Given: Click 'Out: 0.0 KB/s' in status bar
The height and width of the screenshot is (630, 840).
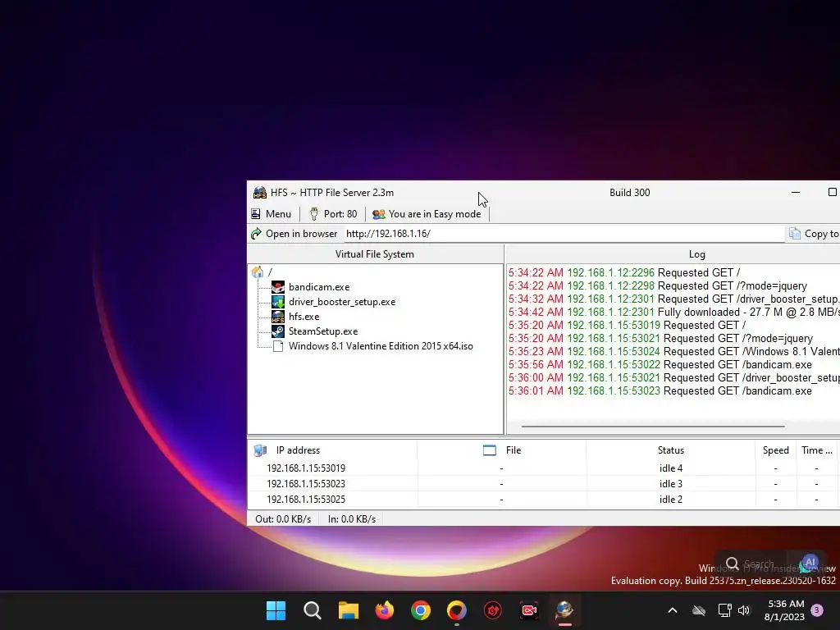Looking at the screenshot, I should point(283,519).
